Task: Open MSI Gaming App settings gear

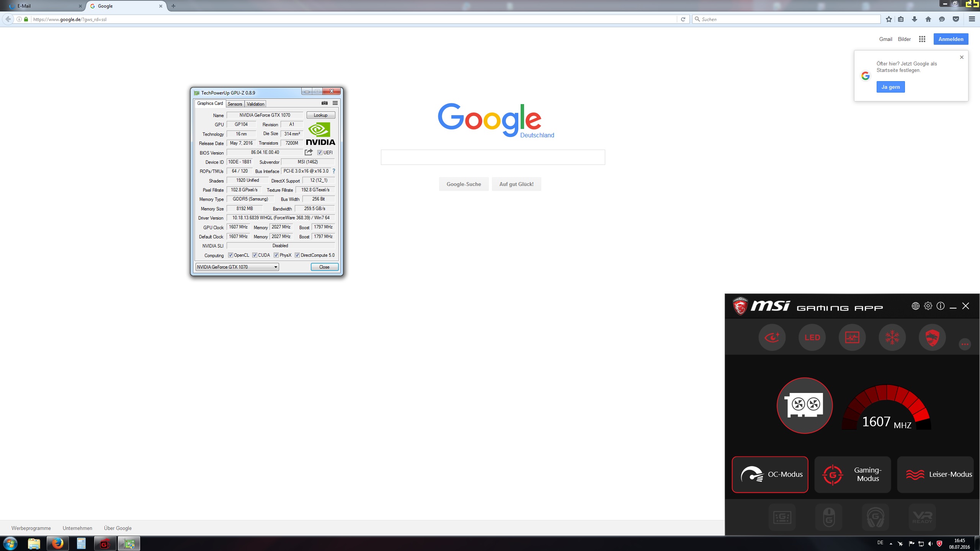Action: point(928,306)
